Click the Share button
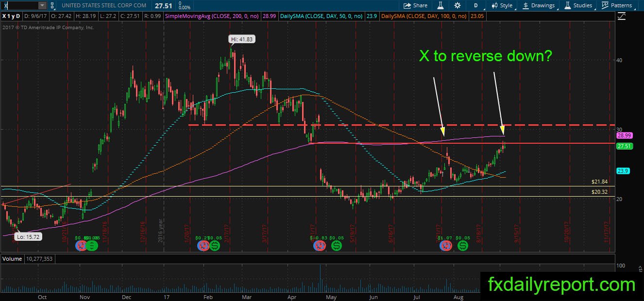The width and height of the screenshot is (644, 301). [x=416, y=5]
